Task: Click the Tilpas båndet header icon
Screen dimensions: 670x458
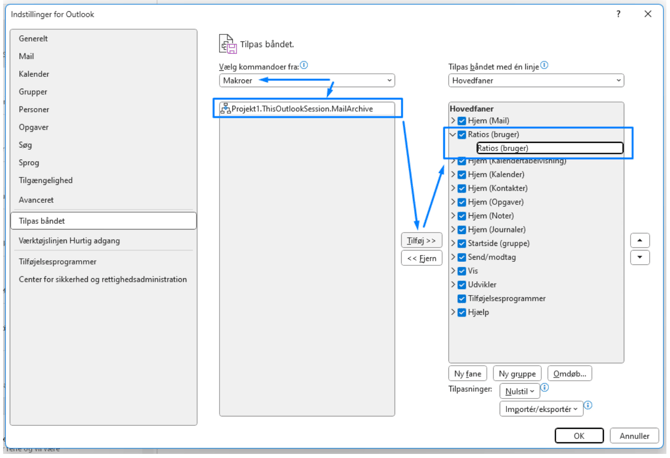Action: (x=227, y=44)
